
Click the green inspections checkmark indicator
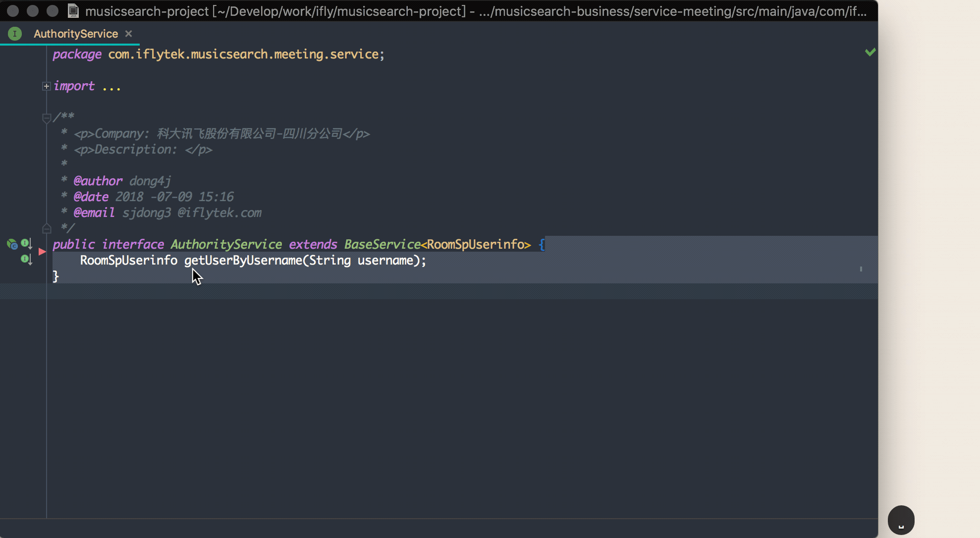point(871,52)
